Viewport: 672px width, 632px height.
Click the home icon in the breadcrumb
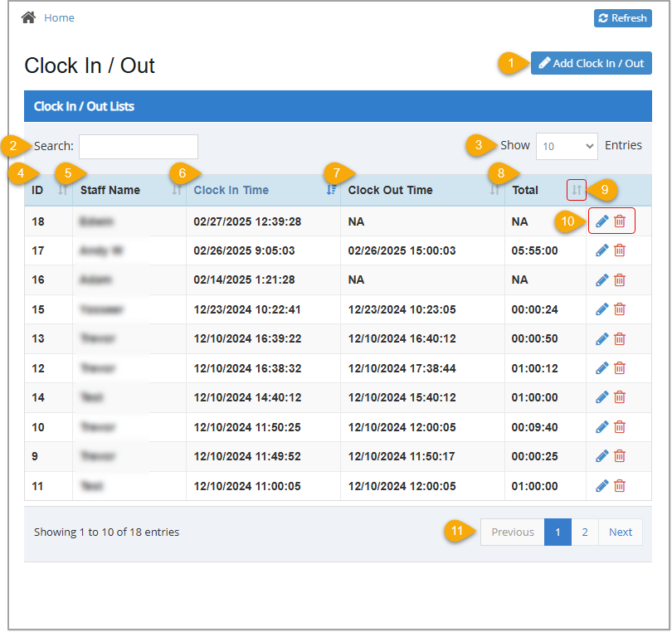(x=27, y=17)
